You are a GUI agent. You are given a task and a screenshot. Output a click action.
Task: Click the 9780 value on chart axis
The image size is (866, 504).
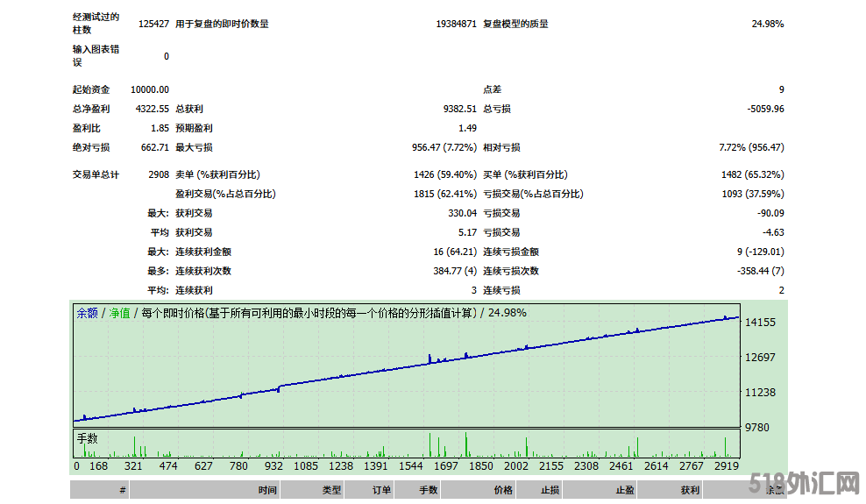(759, 428)
